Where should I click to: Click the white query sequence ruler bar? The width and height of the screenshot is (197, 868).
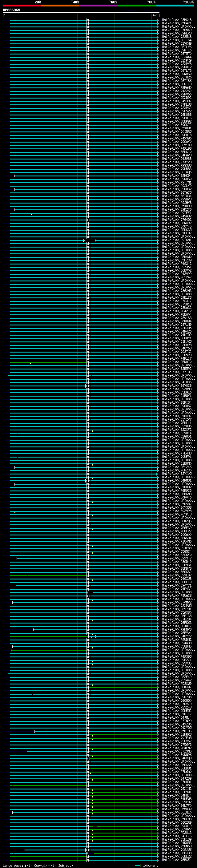click(81, 13)
